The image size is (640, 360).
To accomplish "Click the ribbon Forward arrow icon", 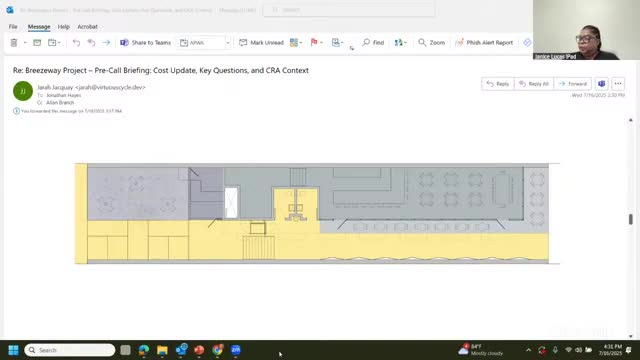I will [106, 42].
